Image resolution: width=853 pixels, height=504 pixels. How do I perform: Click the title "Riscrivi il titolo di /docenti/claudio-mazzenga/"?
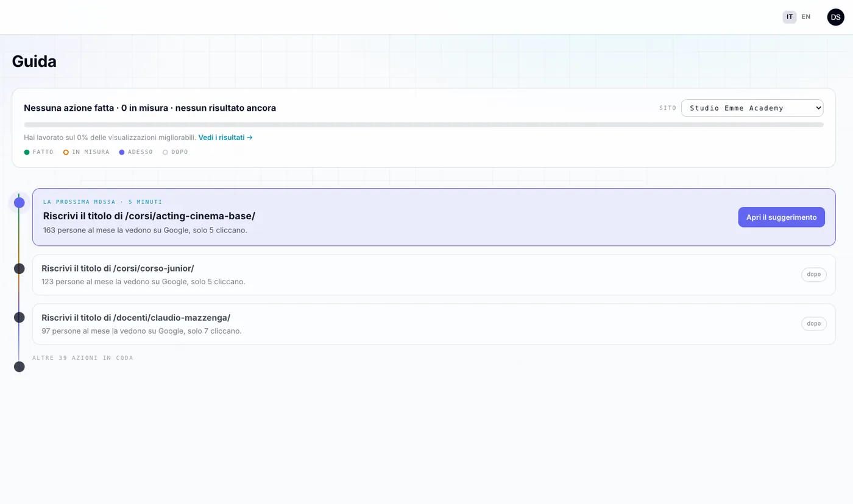136,318
